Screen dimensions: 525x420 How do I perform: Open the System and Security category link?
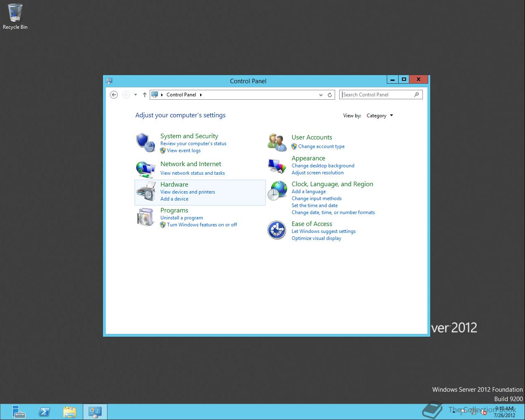point(189,136)
